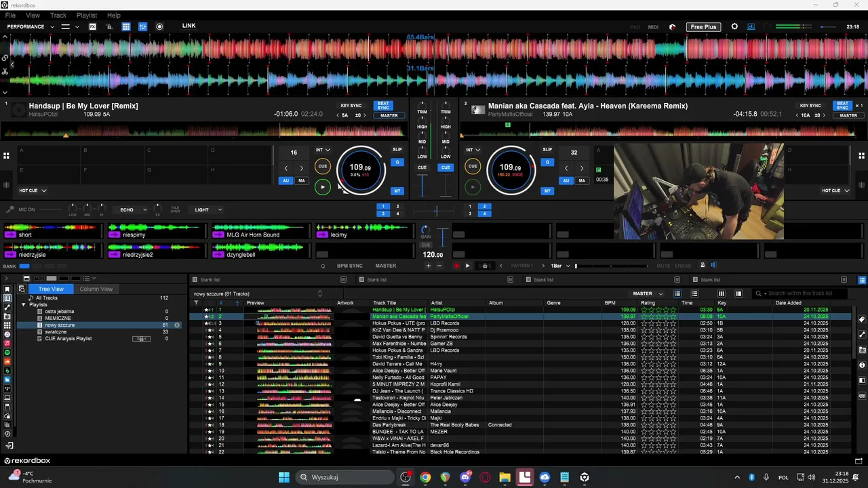Click the sampler sequence record button
Screen dimensions: 868x488
[456, 266]
